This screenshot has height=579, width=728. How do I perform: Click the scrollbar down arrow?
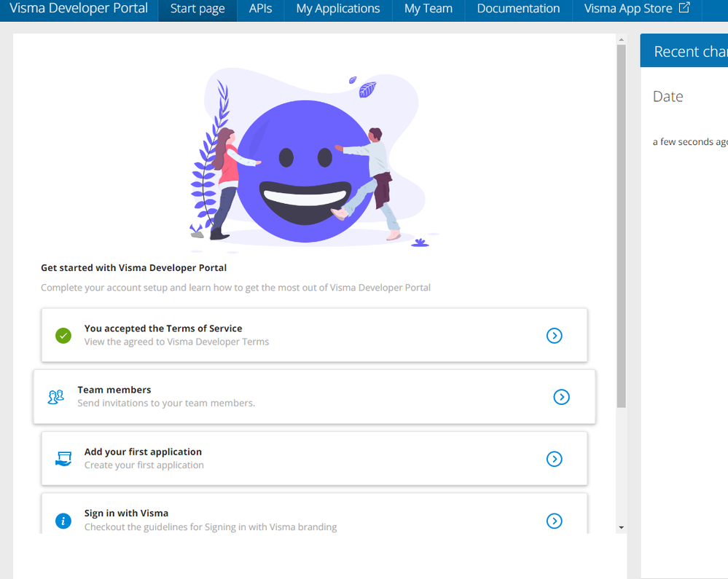[621, 527]
